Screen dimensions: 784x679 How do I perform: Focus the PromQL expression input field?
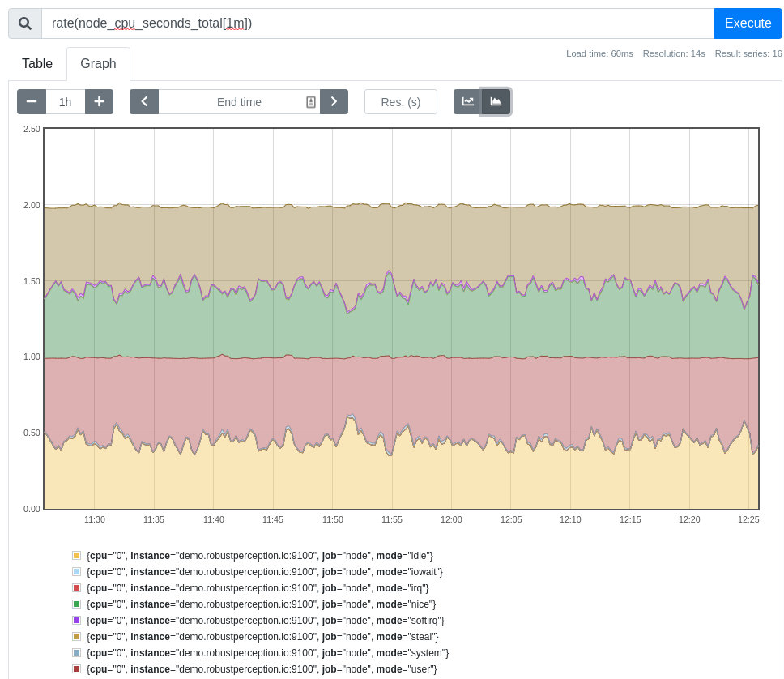tap(377, 23)
